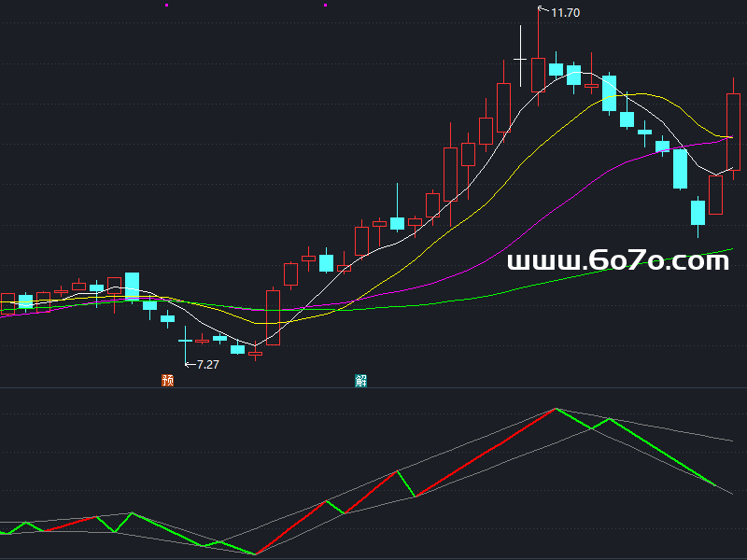Image resolution: width=747 pixels, height=560 pixels.
Task: Select the candle at the 11.70 peak
Action: coord(538,75)
